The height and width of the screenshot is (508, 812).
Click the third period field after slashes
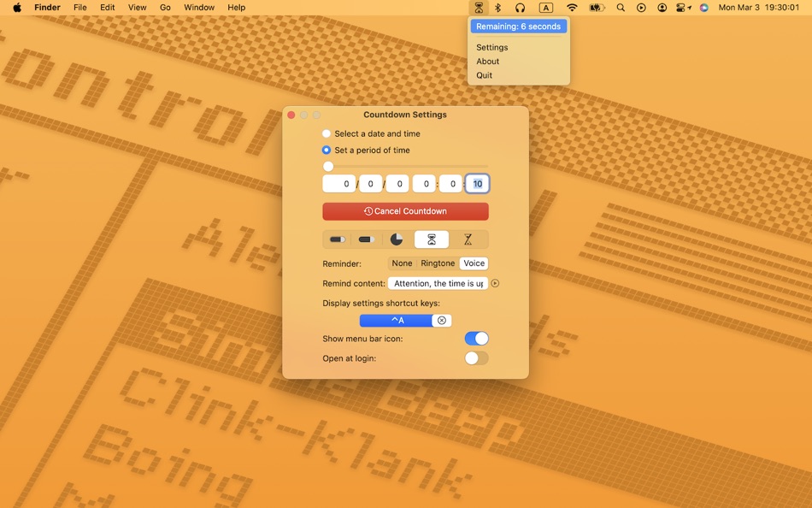(397, 184)
